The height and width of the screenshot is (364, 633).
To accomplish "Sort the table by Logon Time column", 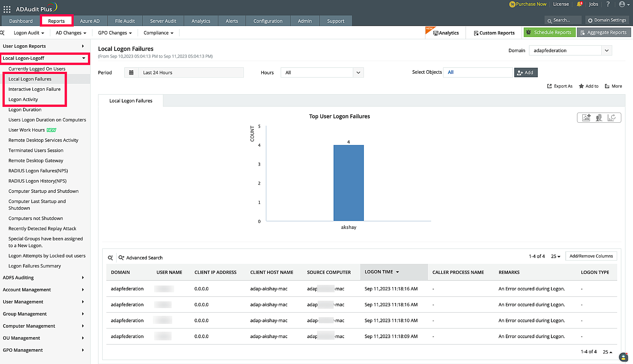I will pos(381,272).
